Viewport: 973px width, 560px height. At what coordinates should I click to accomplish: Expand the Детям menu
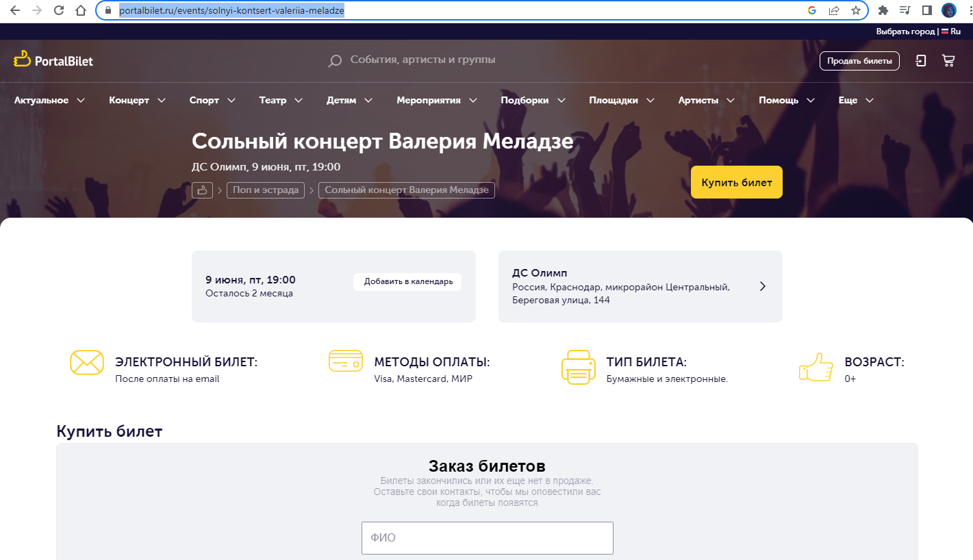[x=350, y=101]
